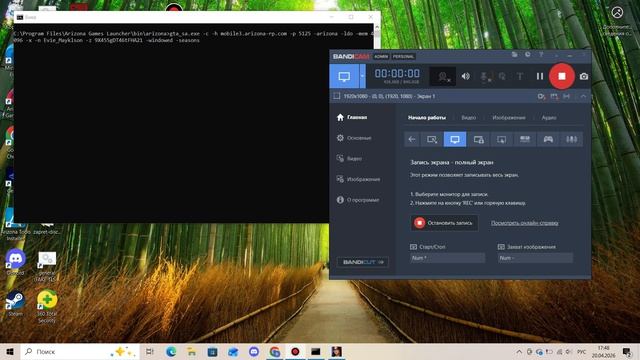Click the third icon in the resolution bar
Image resolution: width=640 pixels, height=360 pixels.
click(567, 96)
